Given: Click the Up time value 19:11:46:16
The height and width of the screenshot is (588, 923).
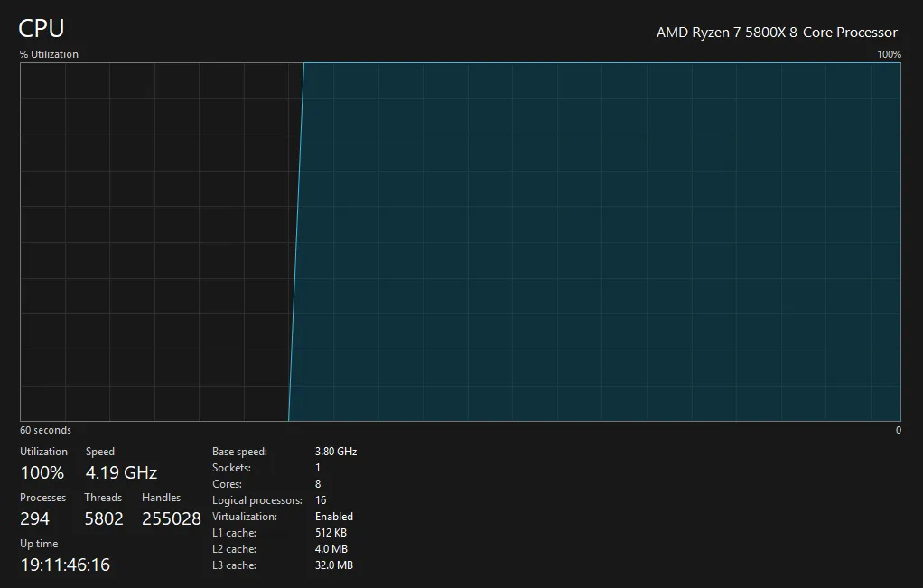Looking at the screenshot, I should (65, 565).
